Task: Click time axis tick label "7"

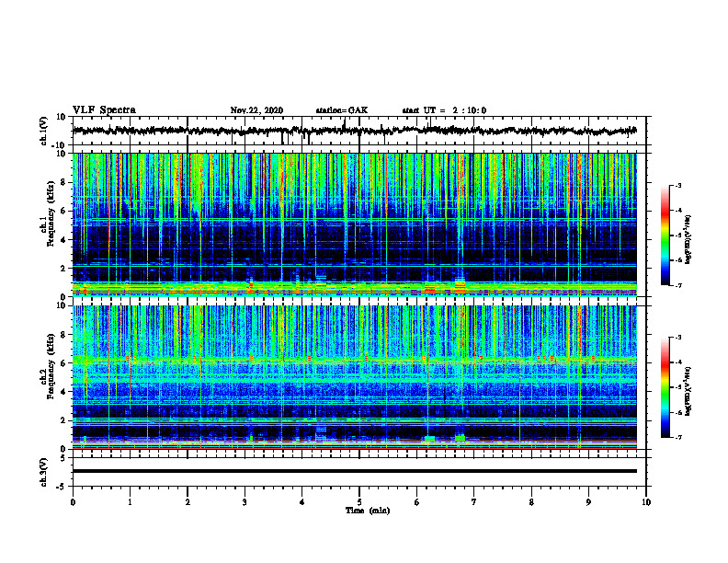Action: click(474, 502)
